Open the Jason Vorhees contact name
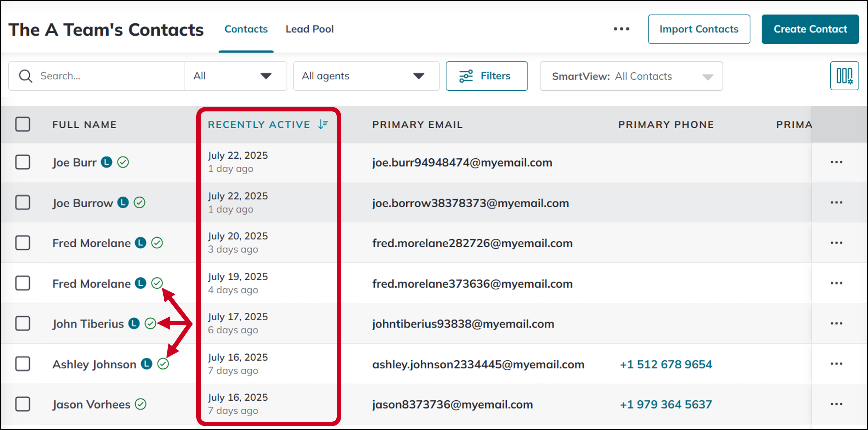Image resolution: width=868 pixels, height=430 pixels. click(91, 404)
